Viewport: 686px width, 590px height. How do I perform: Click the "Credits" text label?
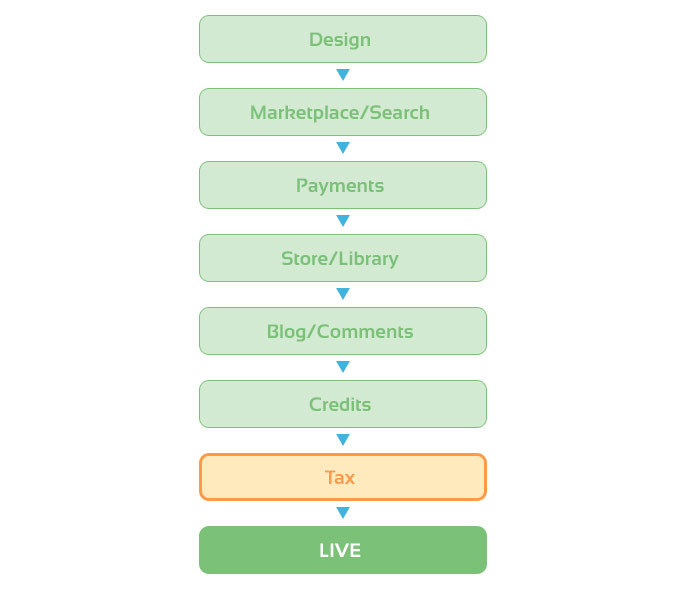(x=340, y=405)
